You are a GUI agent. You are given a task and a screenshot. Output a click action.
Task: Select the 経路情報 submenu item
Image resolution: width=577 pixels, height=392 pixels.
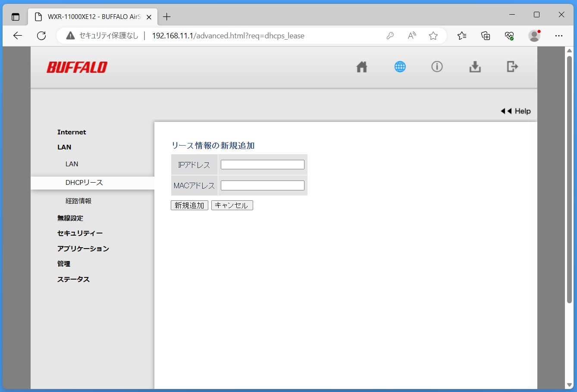pyautogui.click(x=78, y=201)
